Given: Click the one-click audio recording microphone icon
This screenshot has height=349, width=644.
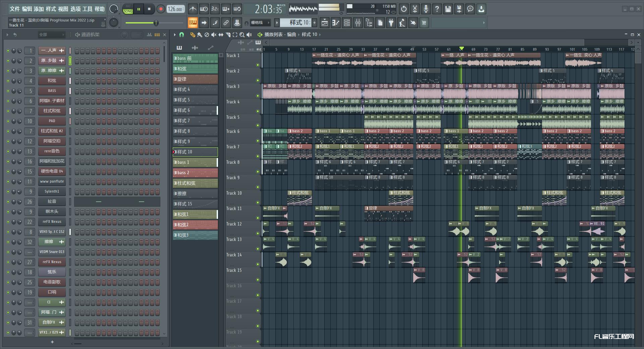Looking at the screenshot, I should (426, 9).
